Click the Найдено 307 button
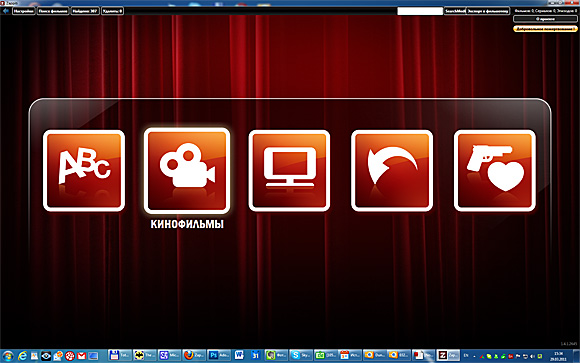Image resolution: width=580 pixels, height=363 pixels. pos(85,11)
